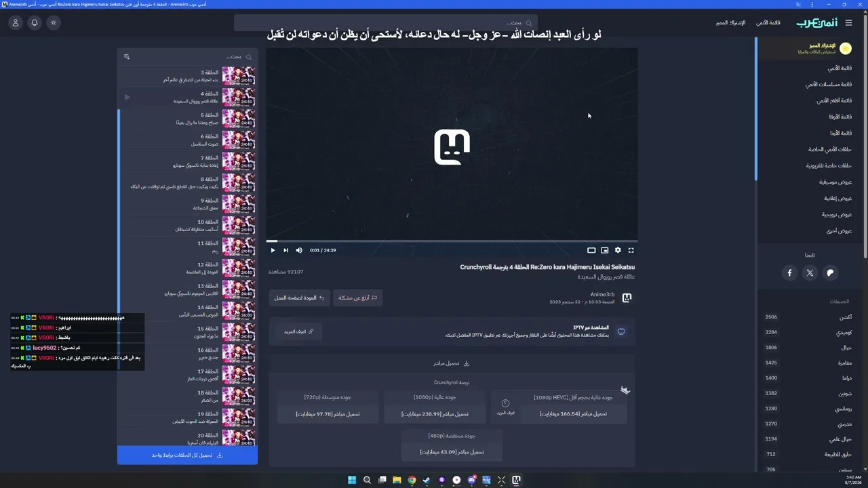868x488 pixels.
Task: Open episode 5 thumbnail in the list
Action: 239,119
